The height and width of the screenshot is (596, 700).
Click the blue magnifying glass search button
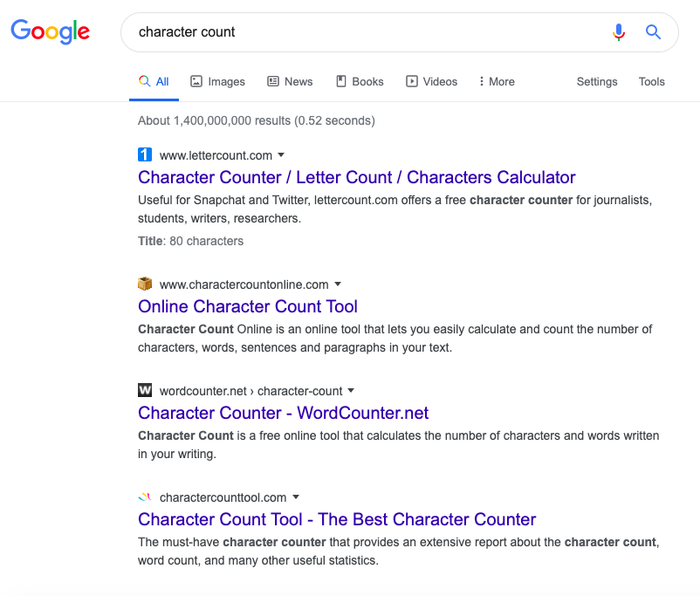653,32
